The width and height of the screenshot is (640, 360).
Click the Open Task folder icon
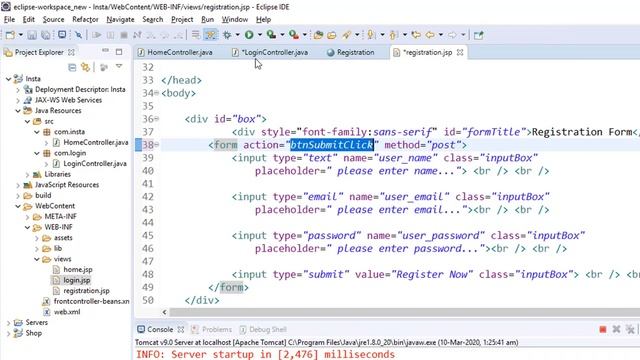(x=331, y=35)
